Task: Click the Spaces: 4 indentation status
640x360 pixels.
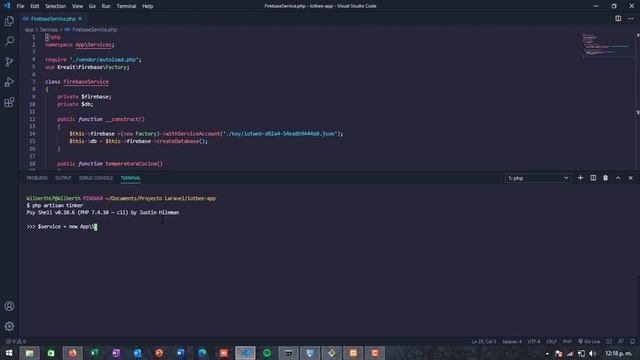Action: [512, 341]
